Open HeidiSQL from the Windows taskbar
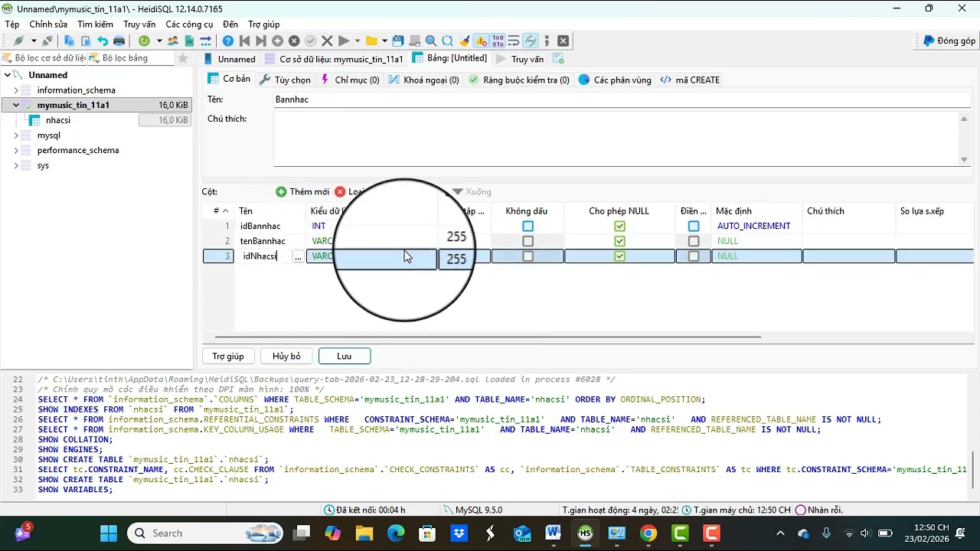980x551 pixels. (586, 533)
